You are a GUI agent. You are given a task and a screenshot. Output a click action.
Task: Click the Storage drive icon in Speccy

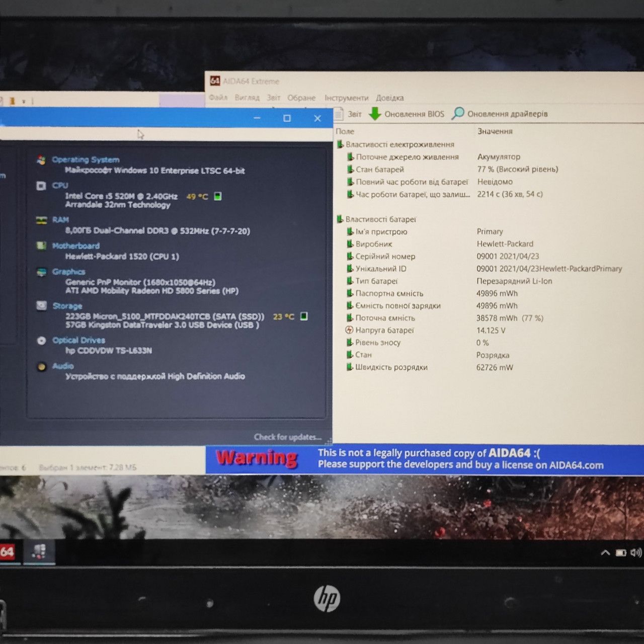(x=41, y=305)
